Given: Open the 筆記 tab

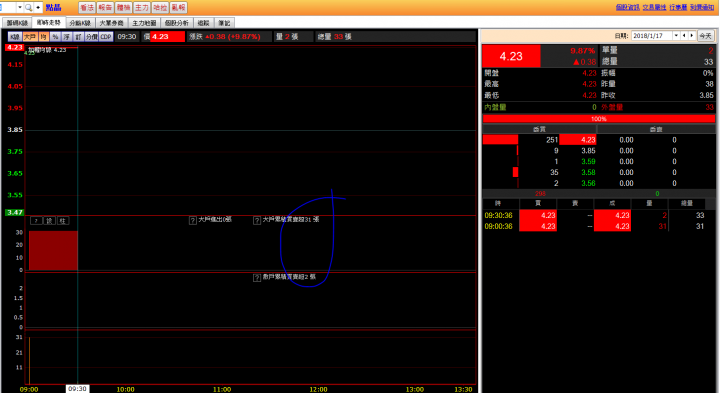Looking at the screenshot, I should [x=225, y=22].
